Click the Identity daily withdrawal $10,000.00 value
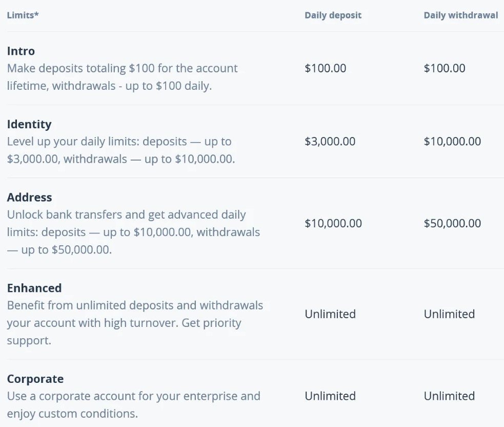The image size is (504, 427). [x=452, y=142]
